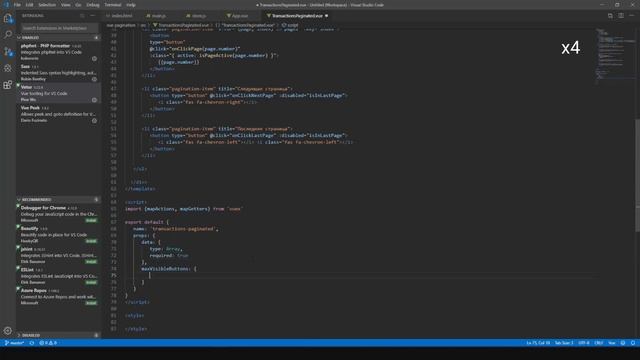Open the Selection menu
This screenshot has height=360, width=640.
[47, 5]
